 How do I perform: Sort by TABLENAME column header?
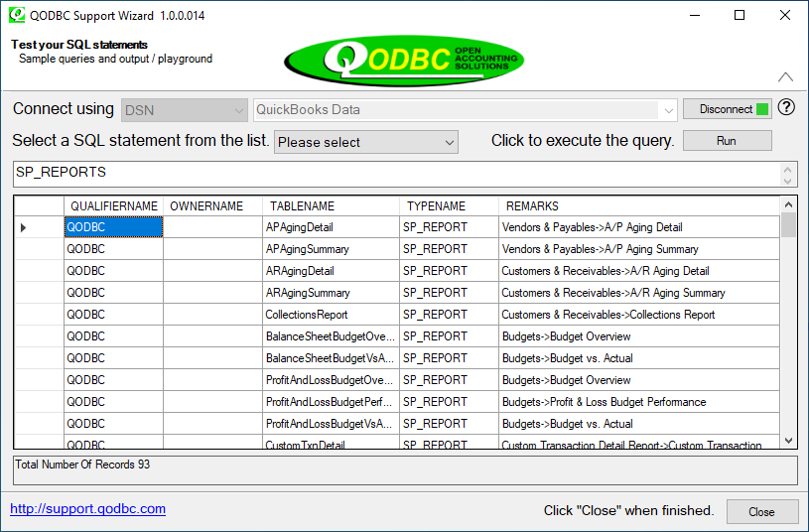[x=331, y=205]
